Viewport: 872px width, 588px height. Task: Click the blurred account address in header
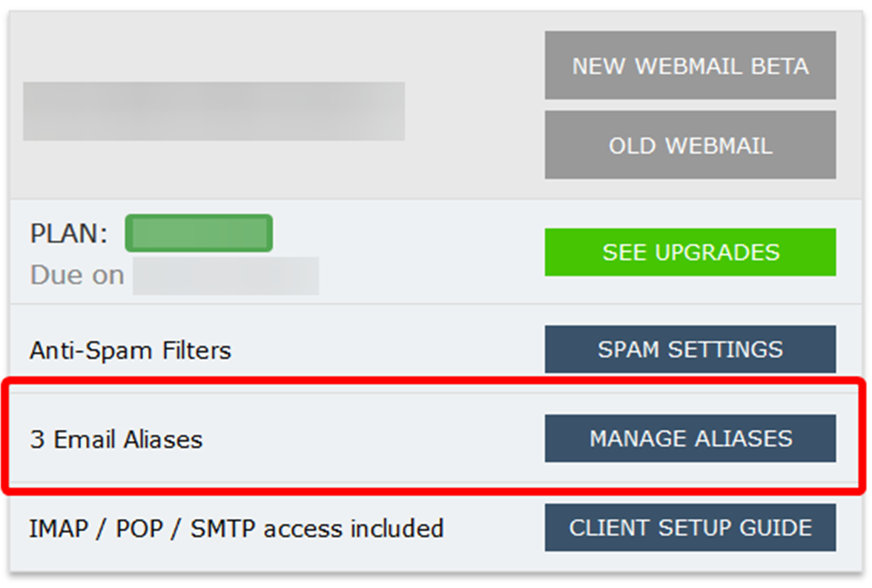[x=214, y=111]
